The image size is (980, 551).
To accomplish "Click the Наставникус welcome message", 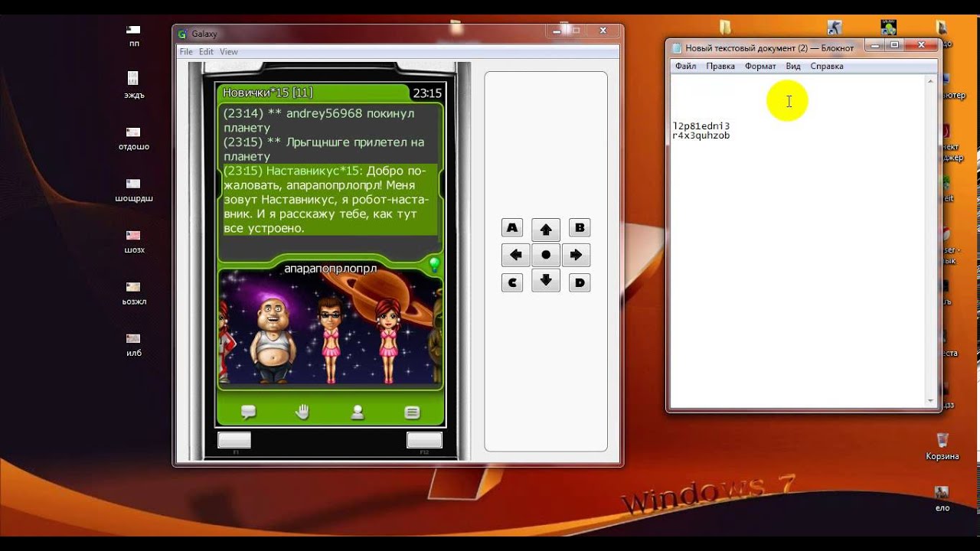I will 329,200.
